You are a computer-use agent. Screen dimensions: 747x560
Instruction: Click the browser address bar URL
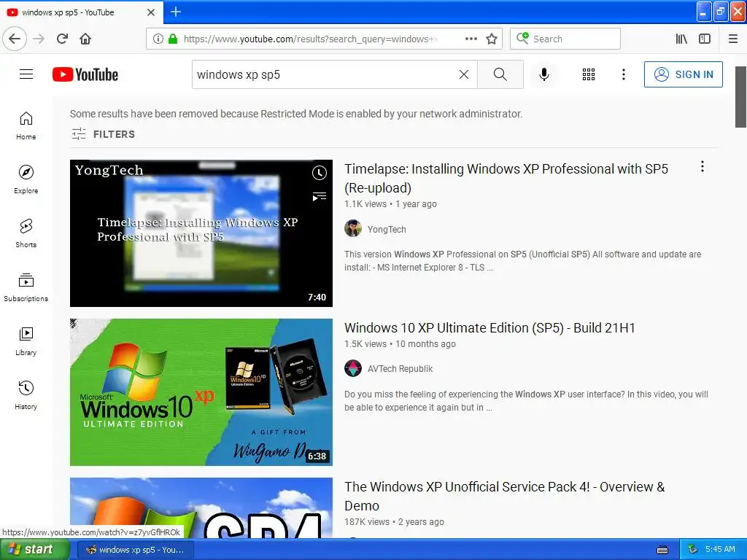(x=310, y=39)
